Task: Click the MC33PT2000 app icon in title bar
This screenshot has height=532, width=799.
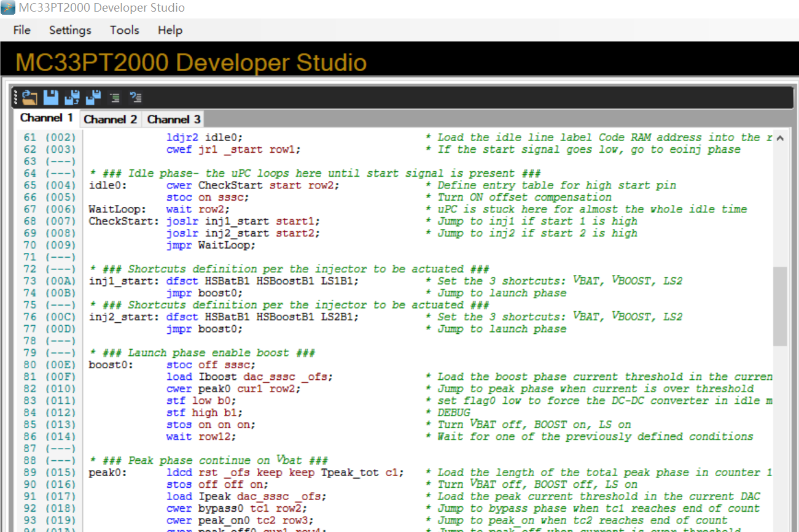Action: coord(8,8)
